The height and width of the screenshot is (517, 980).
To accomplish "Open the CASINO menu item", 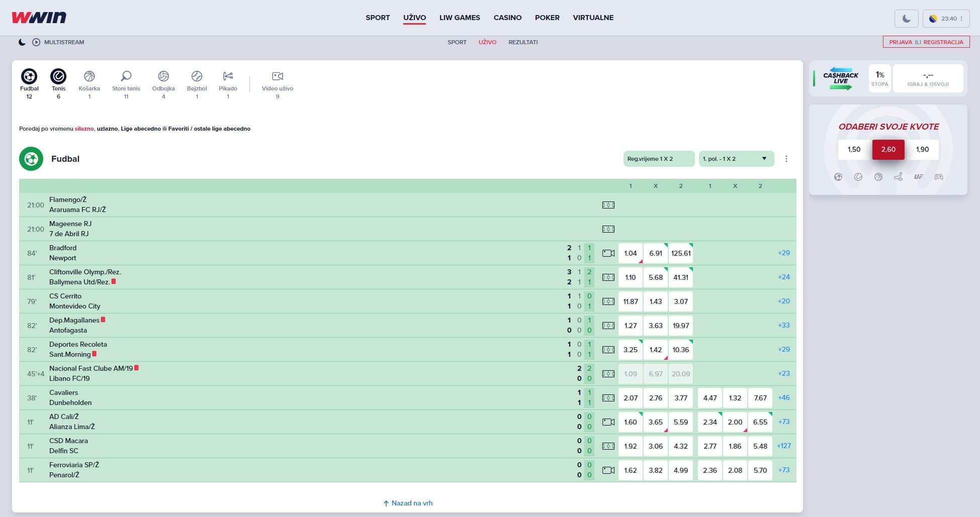I will [507, 18].
